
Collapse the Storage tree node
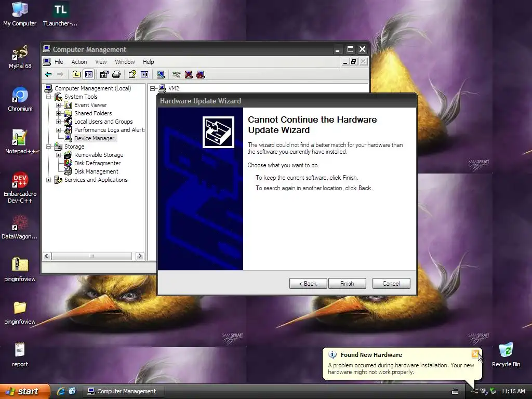tap(48, 147)
